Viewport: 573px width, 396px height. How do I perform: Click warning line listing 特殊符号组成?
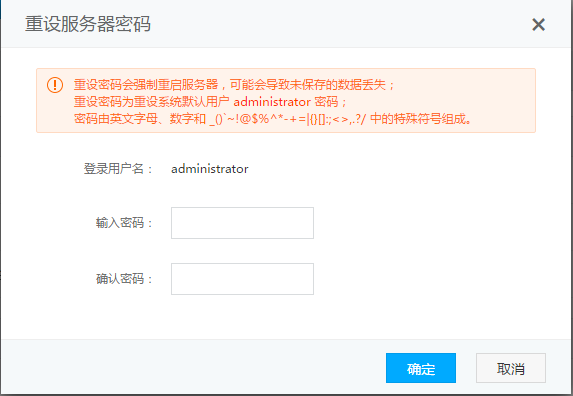(x=273, y=119)
